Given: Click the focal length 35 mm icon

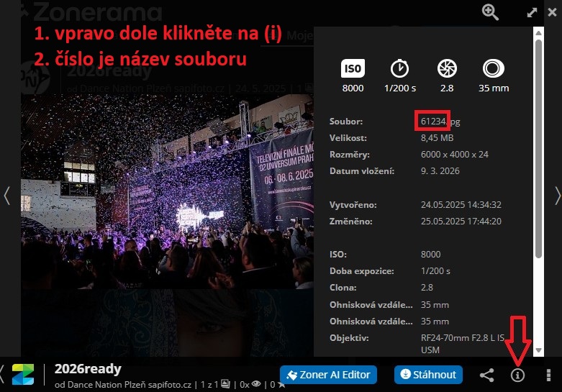Looking at the screenshot, I should tap(494, 68).
